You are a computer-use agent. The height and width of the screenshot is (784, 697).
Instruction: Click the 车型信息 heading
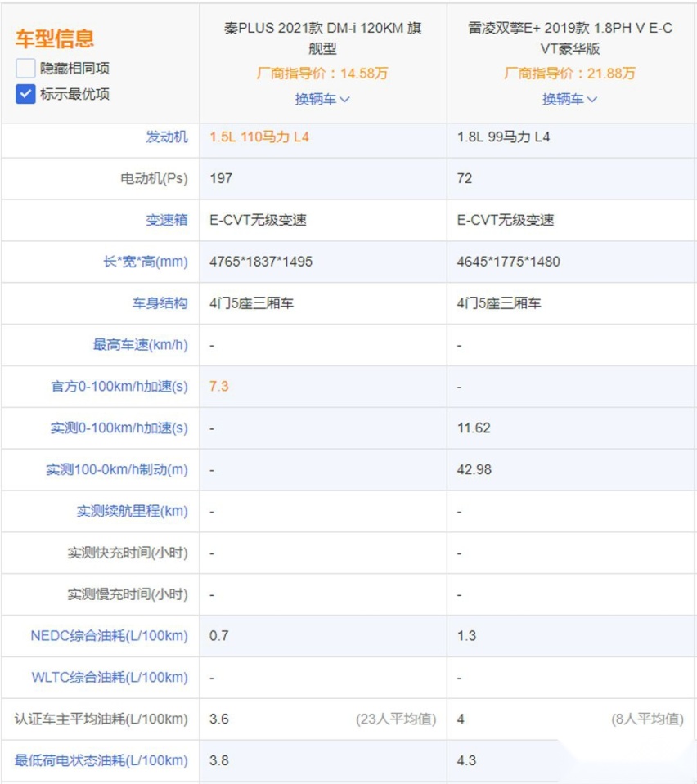coord(55,38)
